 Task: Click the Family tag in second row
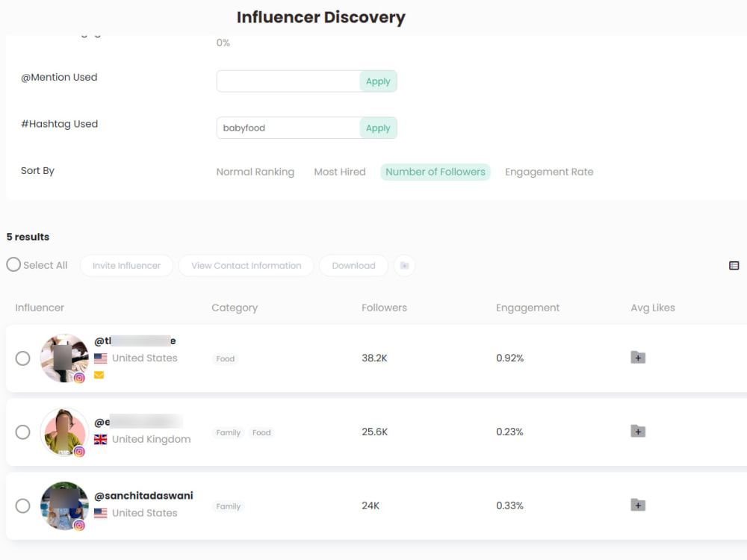[x=228, y=432]
